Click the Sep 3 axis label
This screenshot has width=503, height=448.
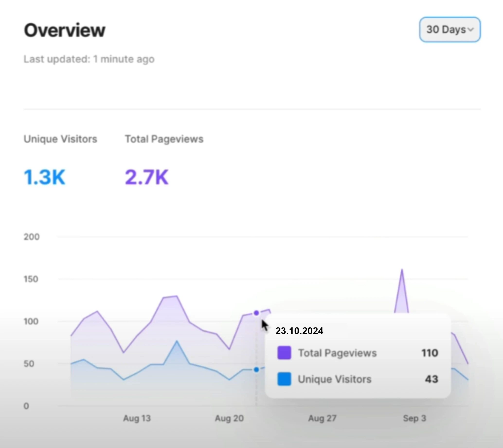pos(414,418)
